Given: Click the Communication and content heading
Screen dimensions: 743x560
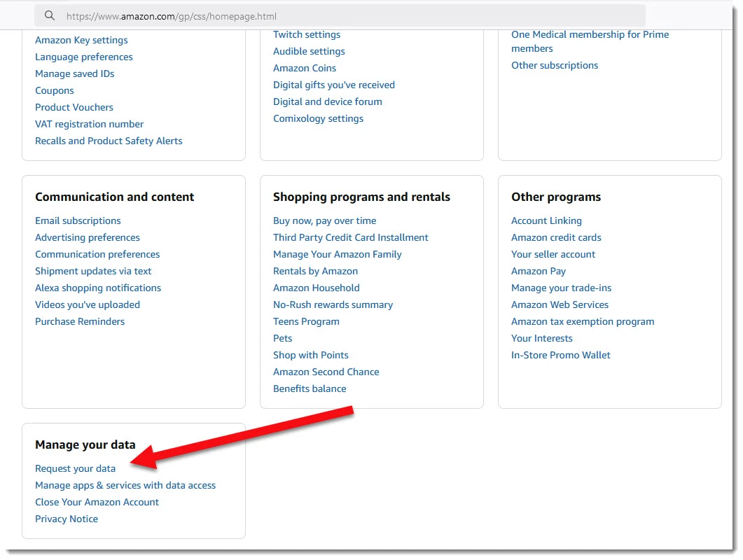Looking at the screenshot, I should coord(115,197).
